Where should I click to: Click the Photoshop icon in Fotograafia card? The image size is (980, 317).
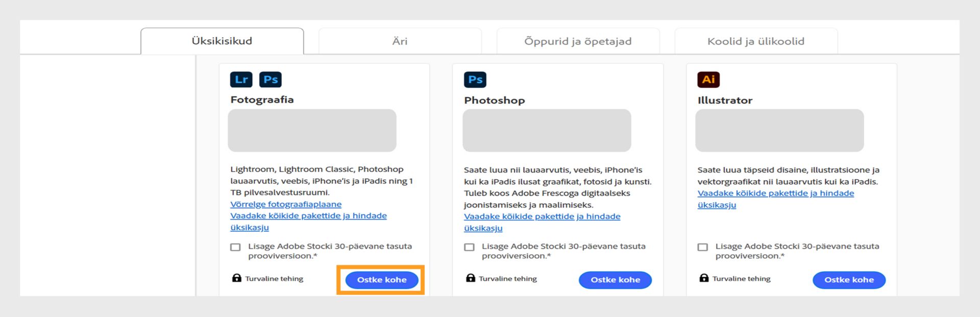click(271, 80)
